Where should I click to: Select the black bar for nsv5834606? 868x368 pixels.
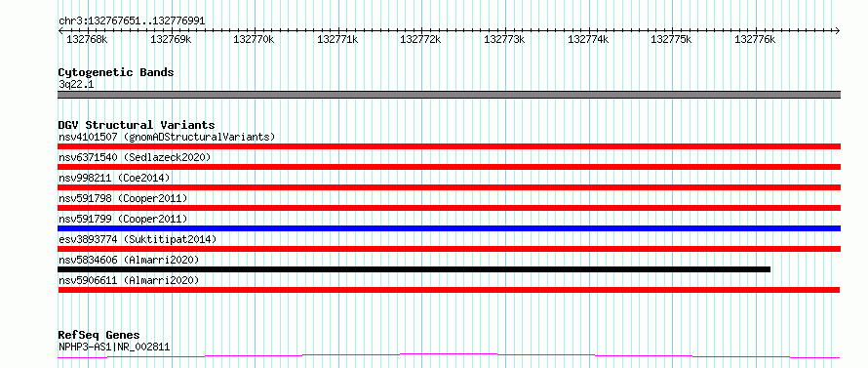click(414, 269)
